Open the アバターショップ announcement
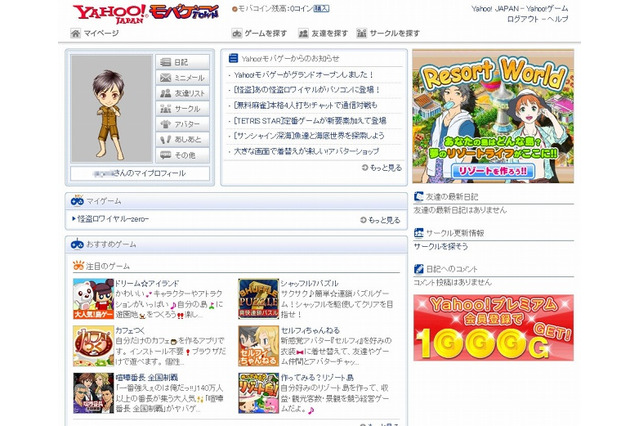 click(306, 151)
